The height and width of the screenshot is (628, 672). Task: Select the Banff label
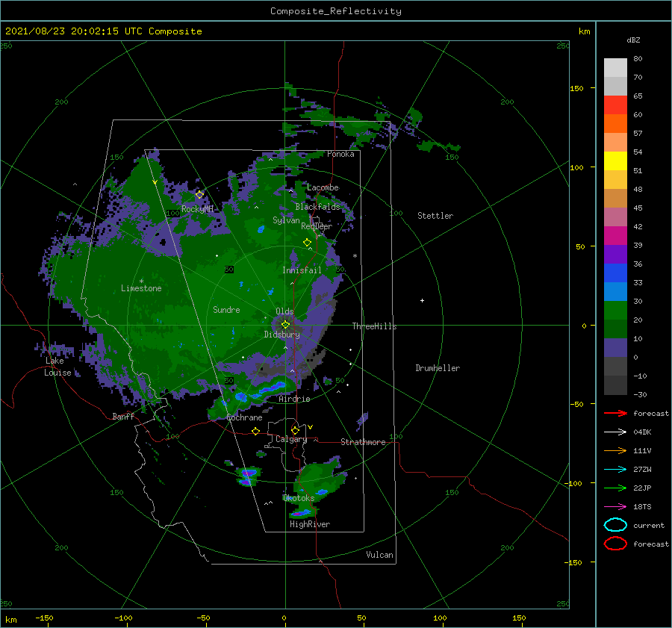coord(123,416)
